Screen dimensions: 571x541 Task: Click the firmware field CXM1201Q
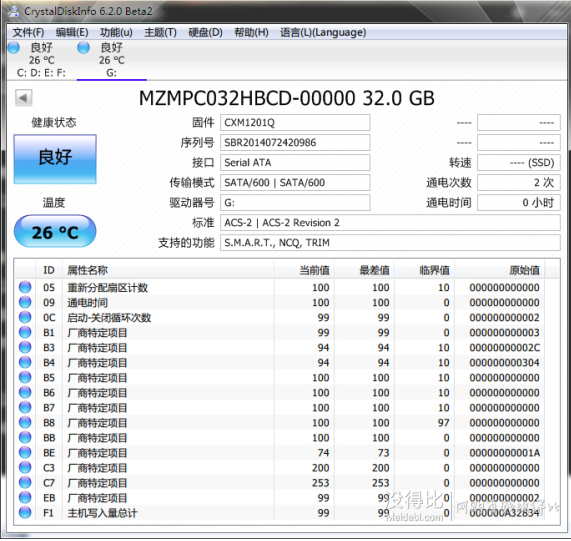pos(295,123)
